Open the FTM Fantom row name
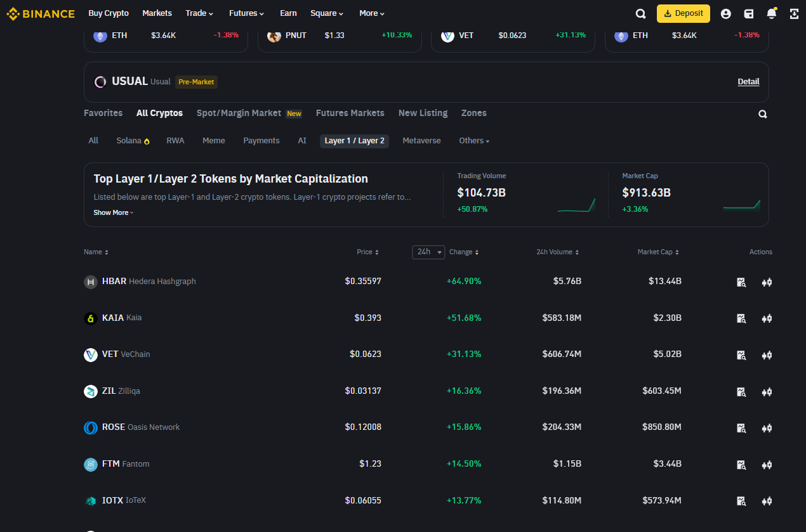 pyautogui.click(x=126, y=464)
